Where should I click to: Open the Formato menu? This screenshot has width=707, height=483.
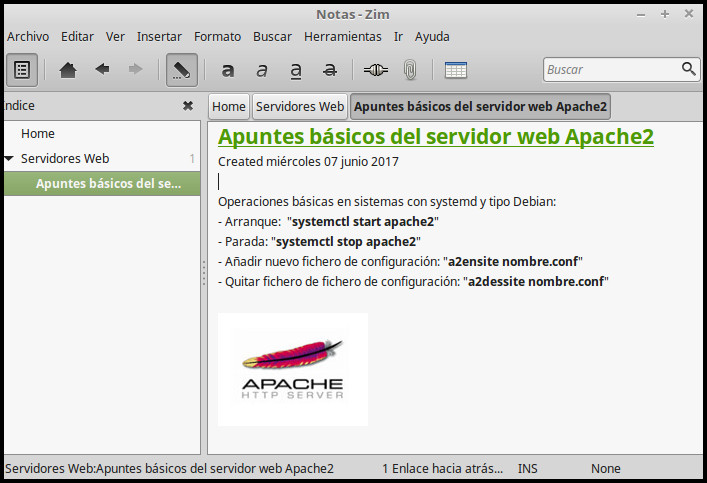217,37
